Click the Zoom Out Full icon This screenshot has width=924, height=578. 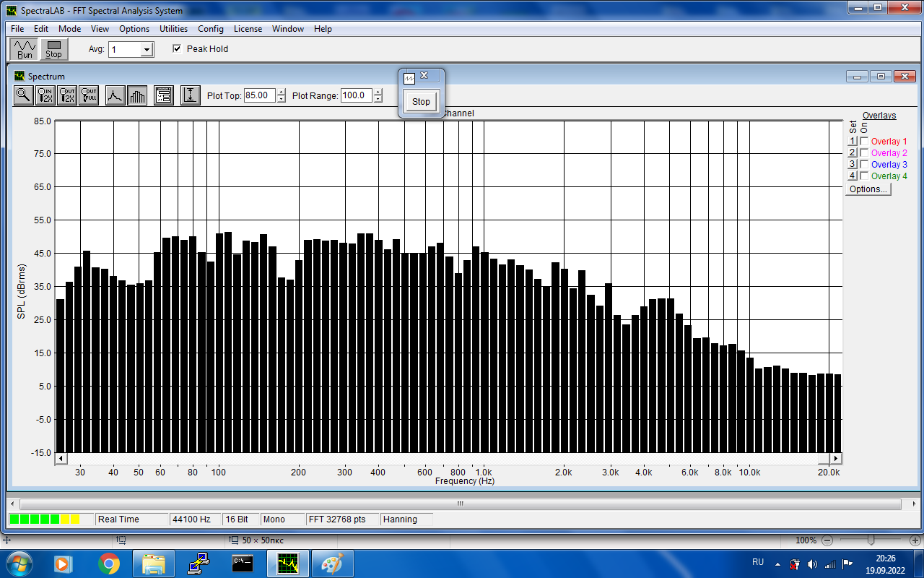point(90,95)
